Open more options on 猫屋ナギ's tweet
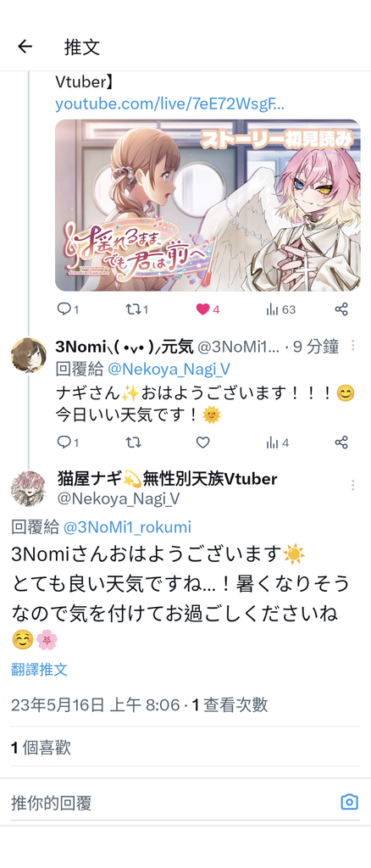 [x=352, y=486]
